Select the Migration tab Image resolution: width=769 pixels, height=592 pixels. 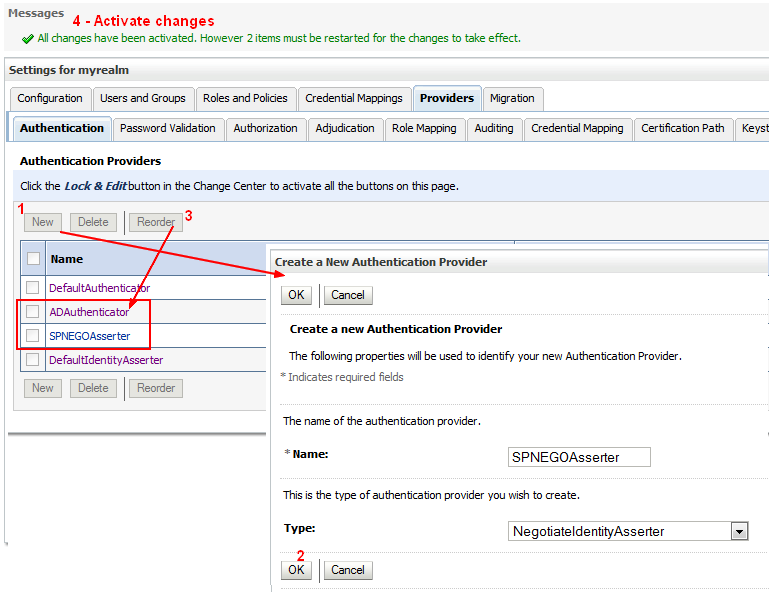[512, 98]
